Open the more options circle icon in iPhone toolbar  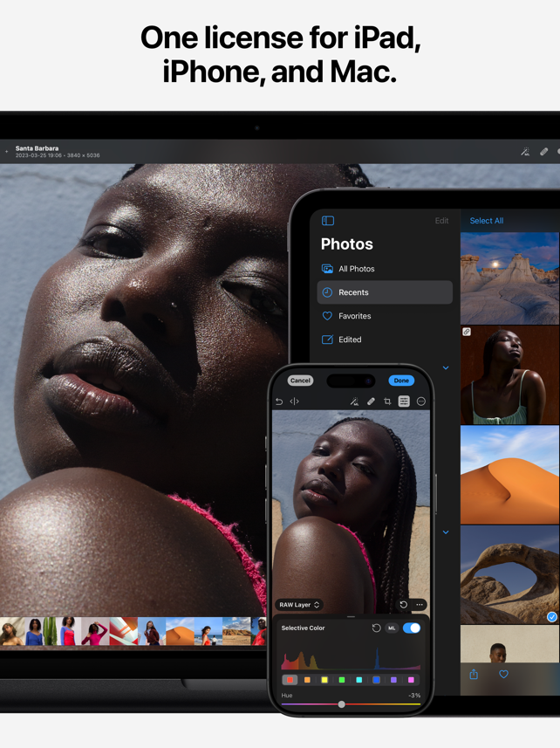coord(420,401)
